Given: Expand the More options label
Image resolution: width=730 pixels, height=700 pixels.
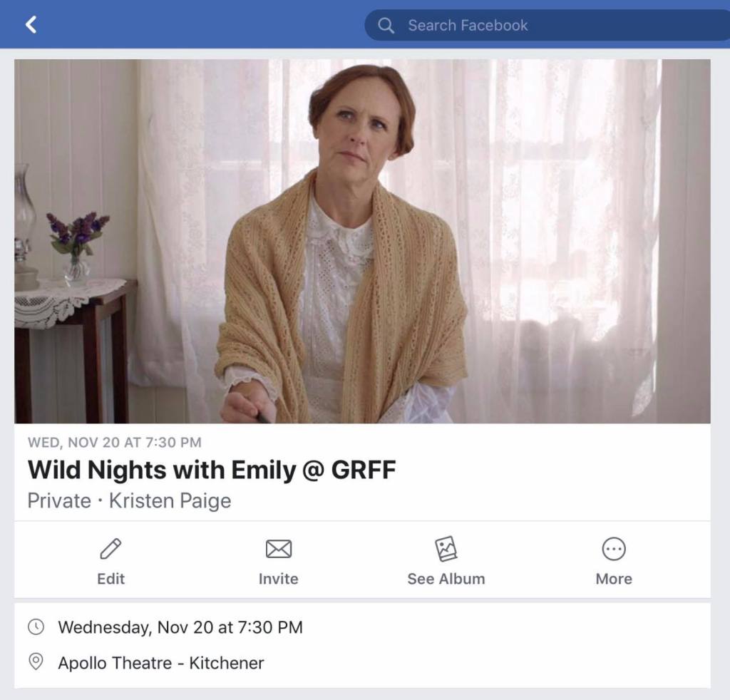Looking at the screenshot, I should pos(614,579).
